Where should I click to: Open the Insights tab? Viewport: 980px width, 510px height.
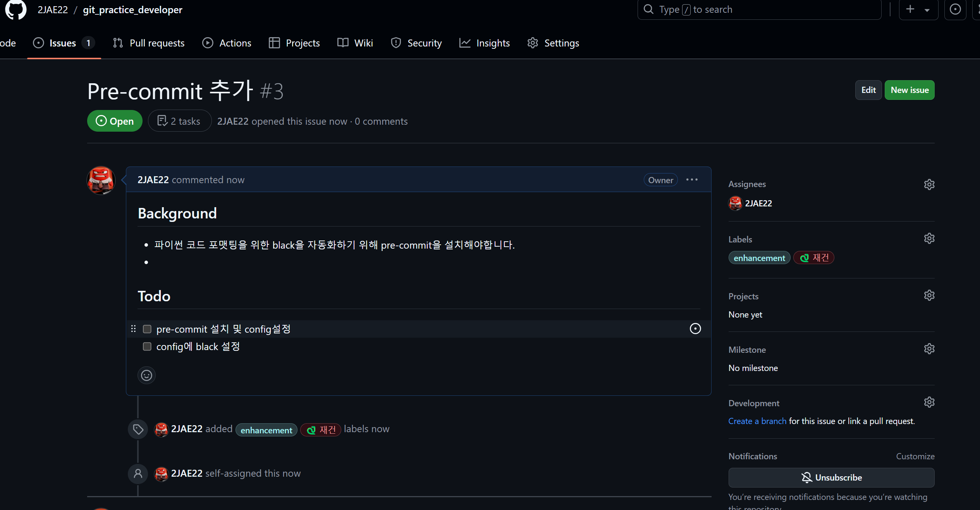click(x=485, y=43)
